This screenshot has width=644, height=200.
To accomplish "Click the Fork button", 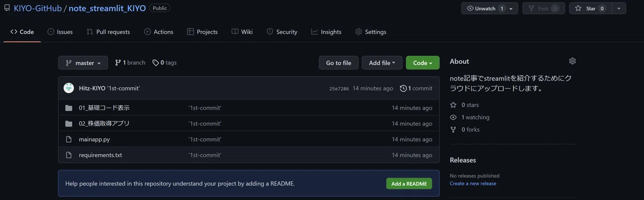I will tap(544, 9).
